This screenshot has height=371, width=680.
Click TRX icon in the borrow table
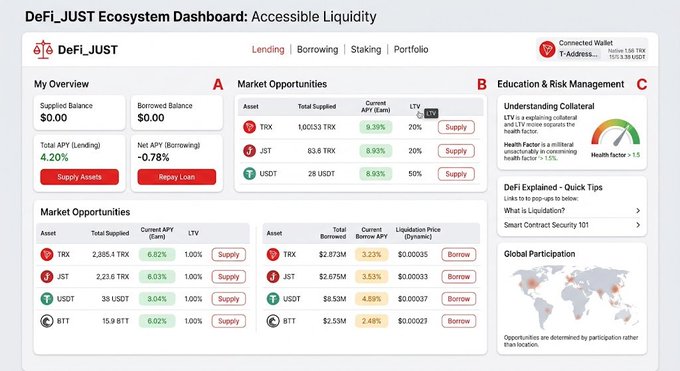(x=273, y=254)
